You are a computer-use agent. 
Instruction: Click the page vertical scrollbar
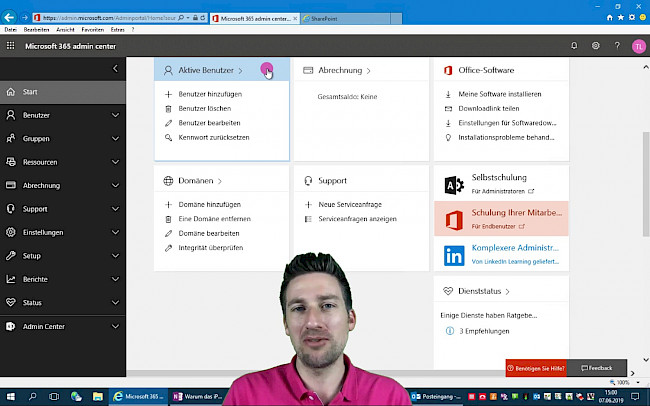(644, 200)
